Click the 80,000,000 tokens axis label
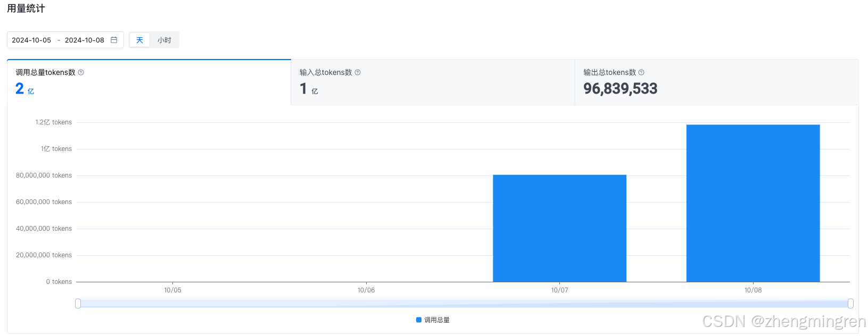Screen dimensions: 868x336 click(x=44, y=175)
